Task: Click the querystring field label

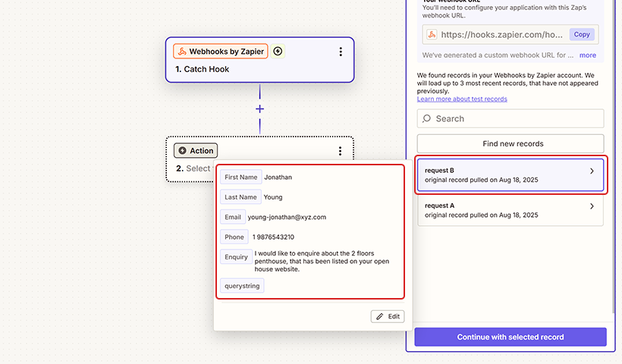Action: 242,286
